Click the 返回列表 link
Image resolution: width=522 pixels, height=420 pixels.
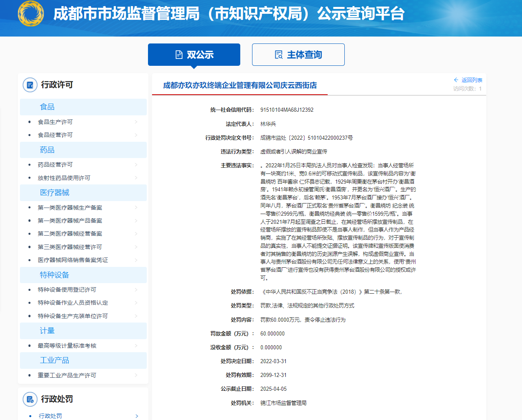(x=472, y=80)
